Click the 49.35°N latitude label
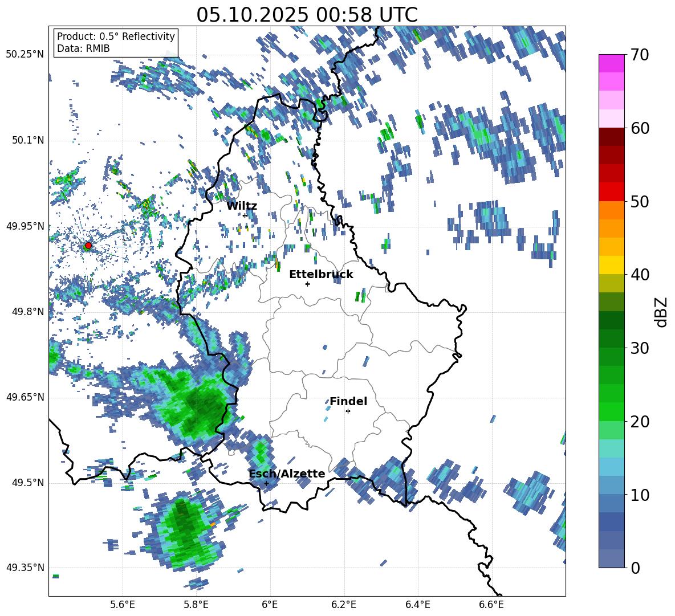 [25, 568]
